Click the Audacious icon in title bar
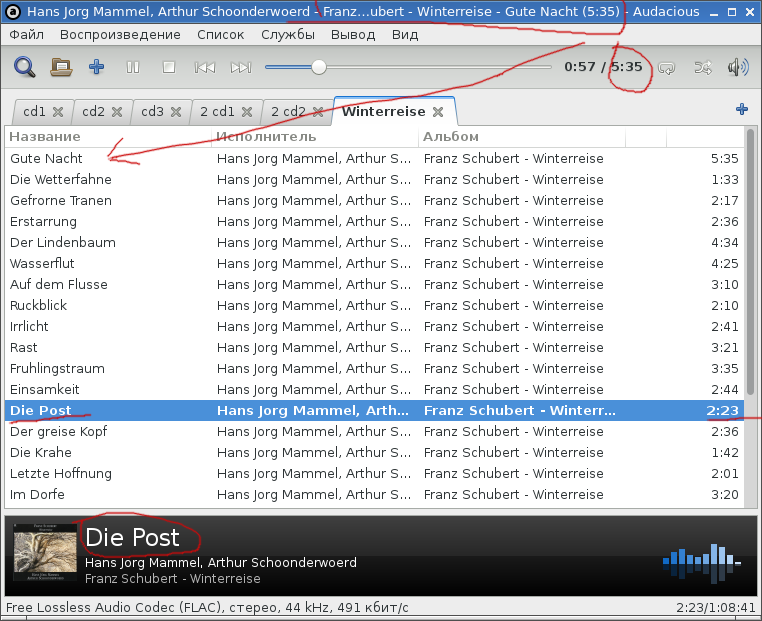Screen dimensions: 762x621 pyautogui.click(x=13, y=12)
